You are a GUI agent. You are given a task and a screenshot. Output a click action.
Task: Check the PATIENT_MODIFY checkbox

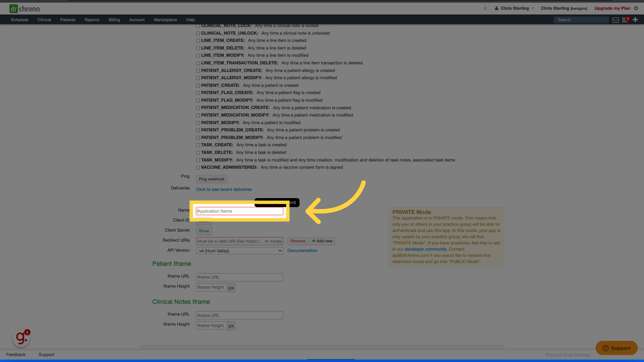coord(198,123)
